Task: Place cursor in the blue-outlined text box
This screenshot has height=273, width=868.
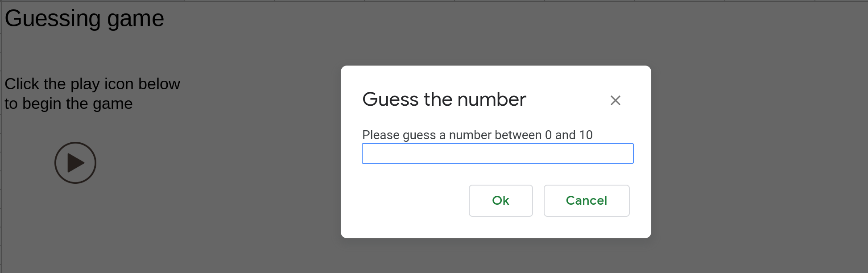Action: point(498,153)
